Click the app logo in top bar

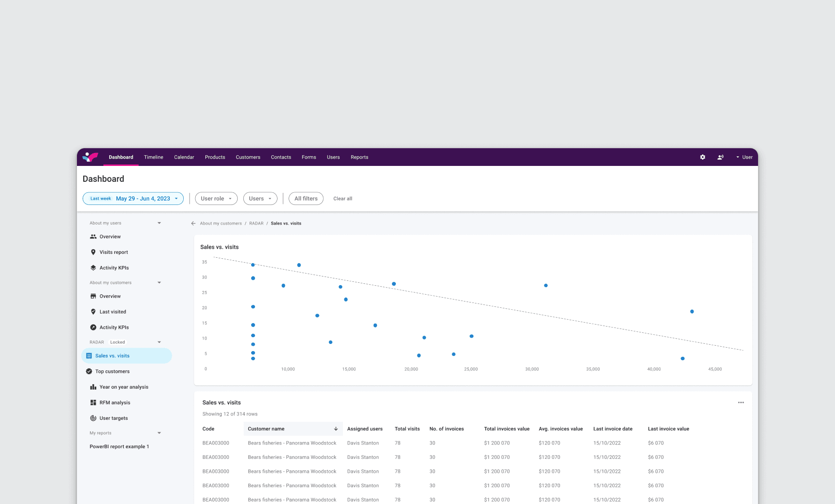(90, 157)
